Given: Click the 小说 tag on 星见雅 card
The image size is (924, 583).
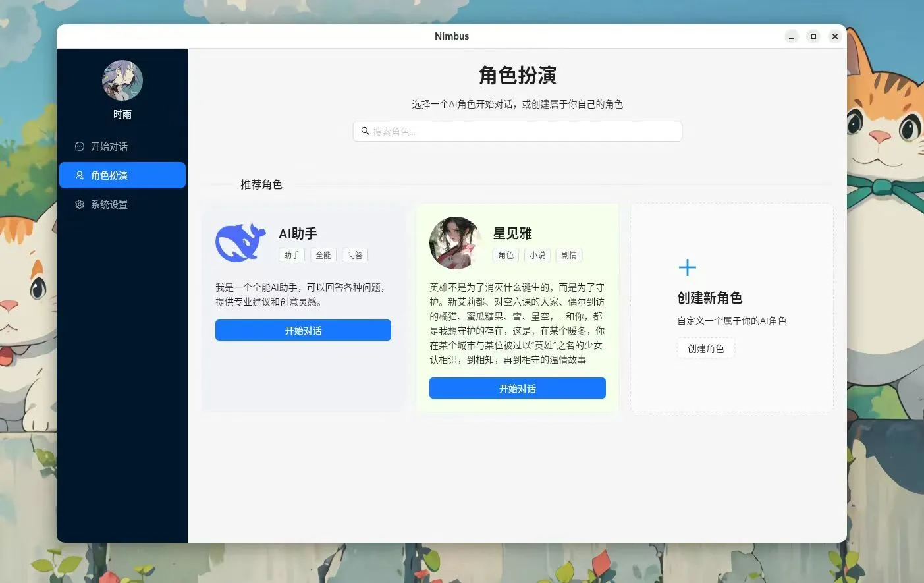Looking at the screenshot, I should pos(537,255).
